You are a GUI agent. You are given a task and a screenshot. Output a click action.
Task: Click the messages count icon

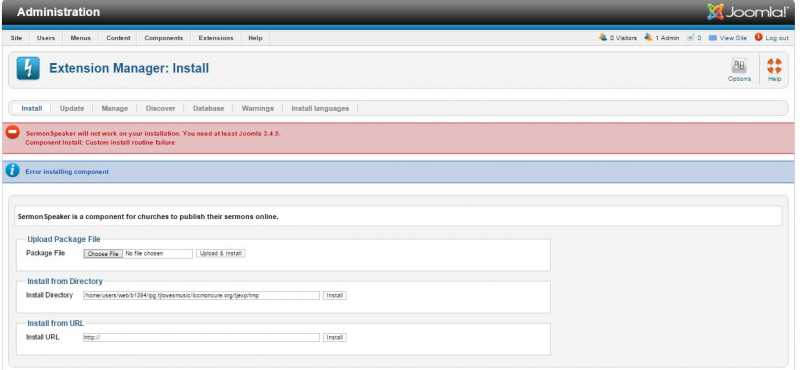(x=691, y=38)
